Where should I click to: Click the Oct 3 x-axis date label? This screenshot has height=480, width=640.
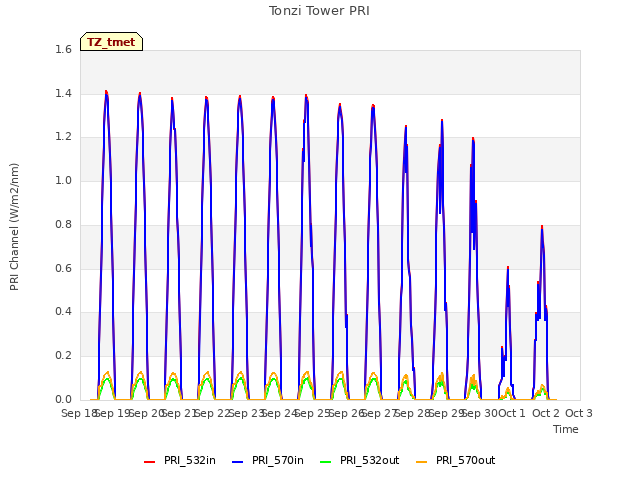(579, 413)
